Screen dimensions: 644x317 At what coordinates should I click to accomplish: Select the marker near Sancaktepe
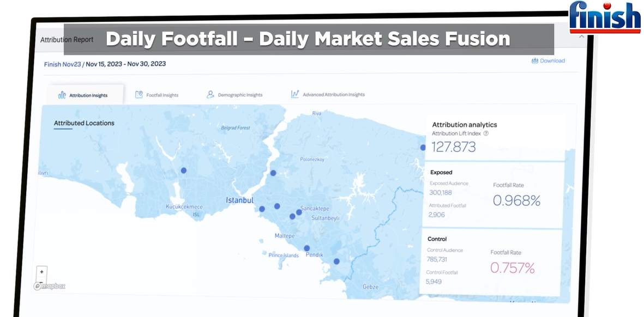(x=299, y=212)
